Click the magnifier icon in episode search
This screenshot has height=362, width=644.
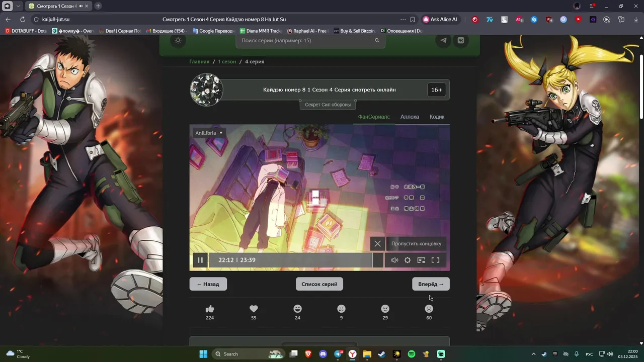point(376,40)
